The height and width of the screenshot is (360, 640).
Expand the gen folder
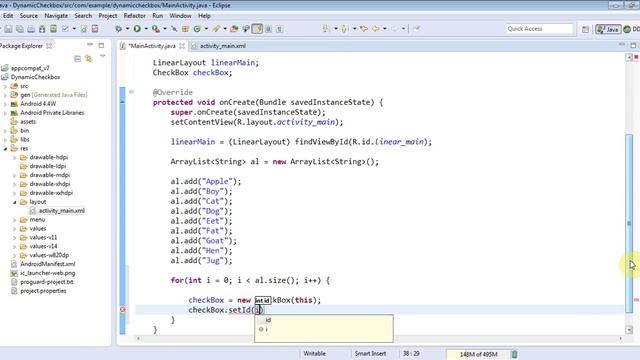(5, 95)
